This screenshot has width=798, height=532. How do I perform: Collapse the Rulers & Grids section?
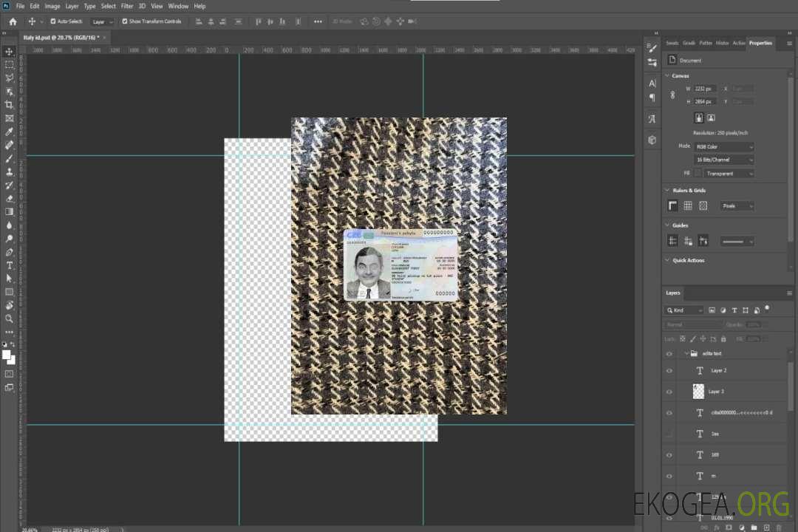tap(667, 191)
